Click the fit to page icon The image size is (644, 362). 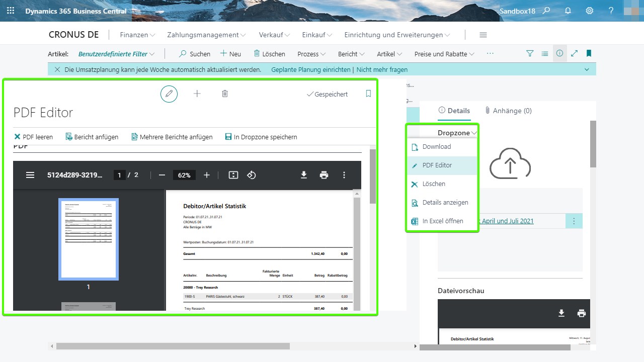click(x=233, y=175)
